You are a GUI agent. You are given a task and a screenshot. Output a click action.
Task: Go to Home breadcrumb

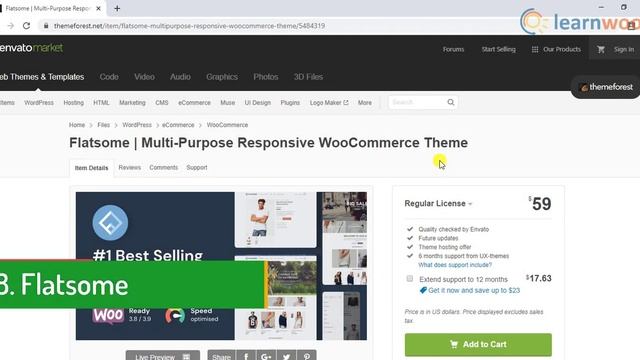pos(77,125)
